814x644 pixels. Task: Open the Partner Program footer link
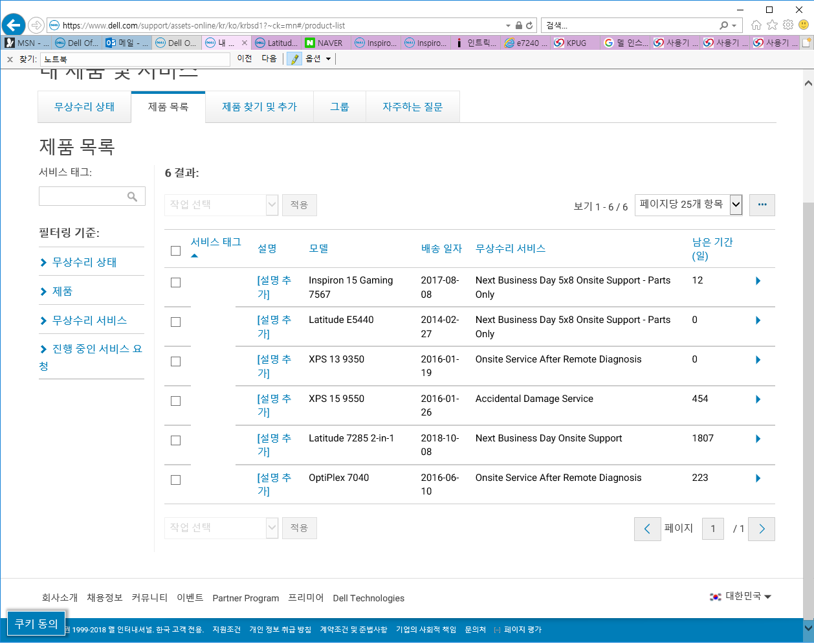click(246, 598)
